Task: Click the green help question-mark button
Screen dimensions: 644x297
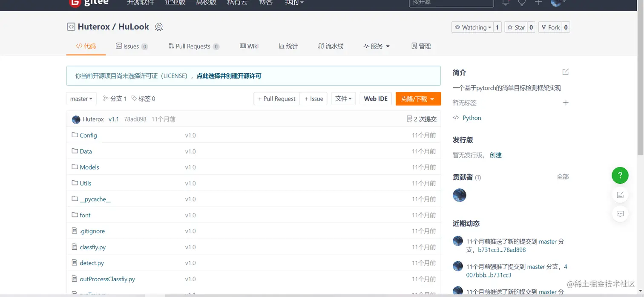Action: point(620,175)
